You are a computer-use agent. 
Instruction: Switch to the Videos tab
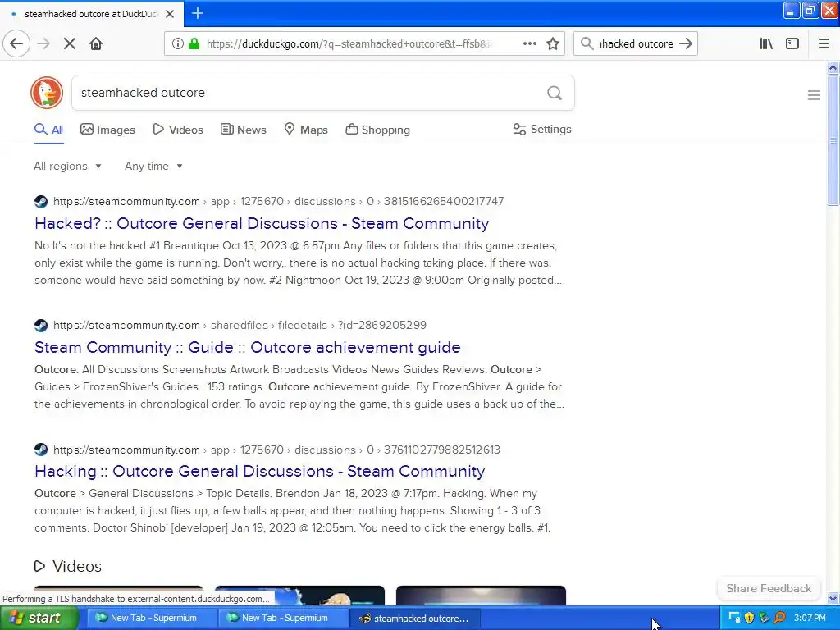(178, 130)
